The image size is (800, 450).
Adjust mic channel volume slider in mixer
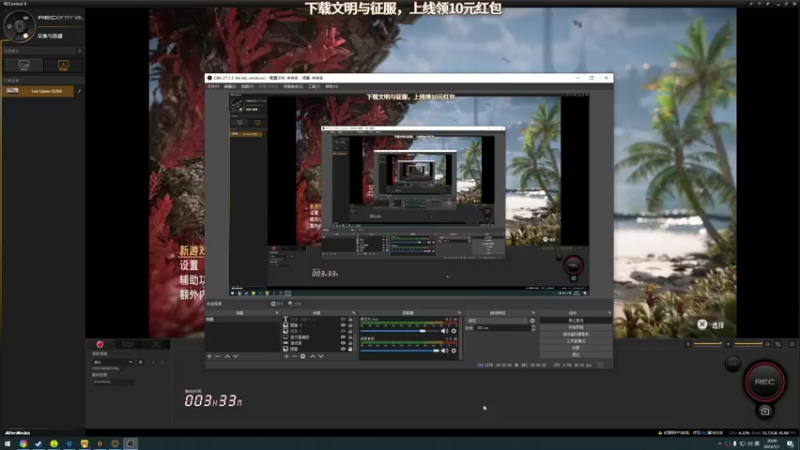400,331
